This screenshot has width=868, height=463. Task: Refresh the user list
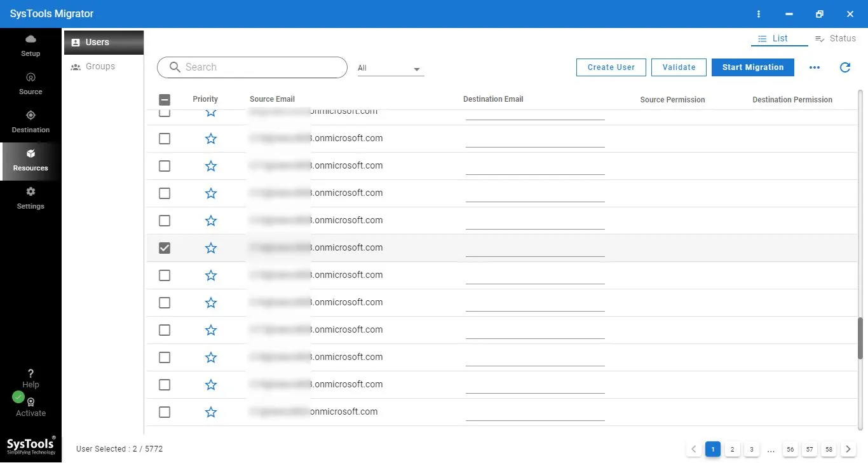click(845, 67)
